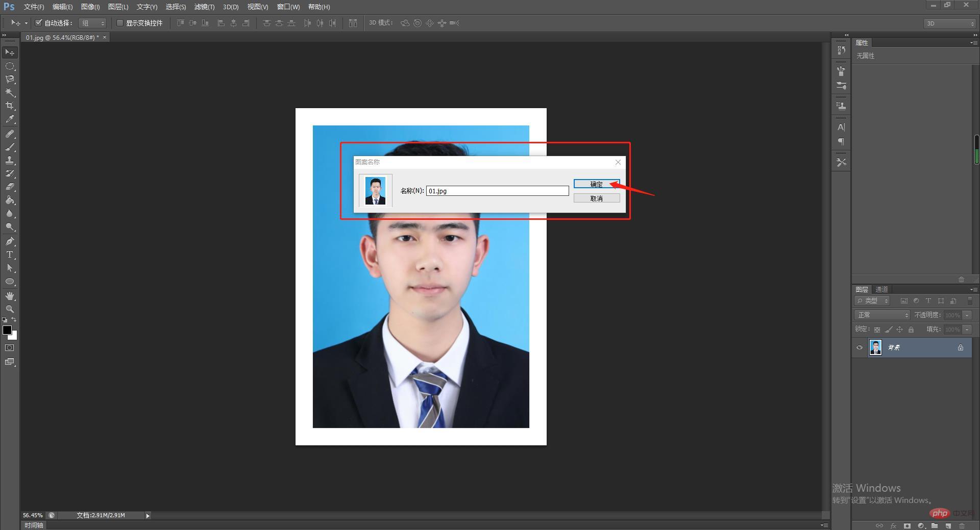Select the Pen tool
This screenshot has width=980, height=530.
pos(10,241)
